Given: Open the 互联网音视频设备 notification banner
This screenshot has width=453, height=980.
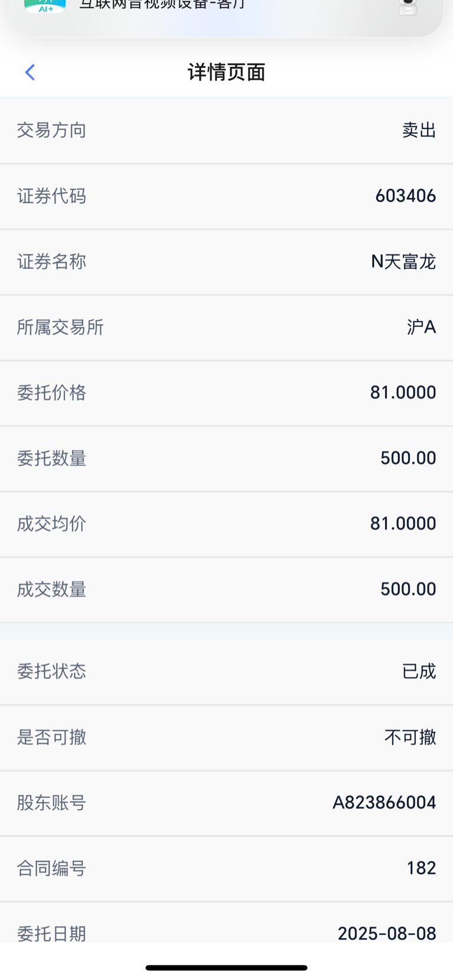Looking at the screenshot, I should pyautogui.click(x=226, y=15).
